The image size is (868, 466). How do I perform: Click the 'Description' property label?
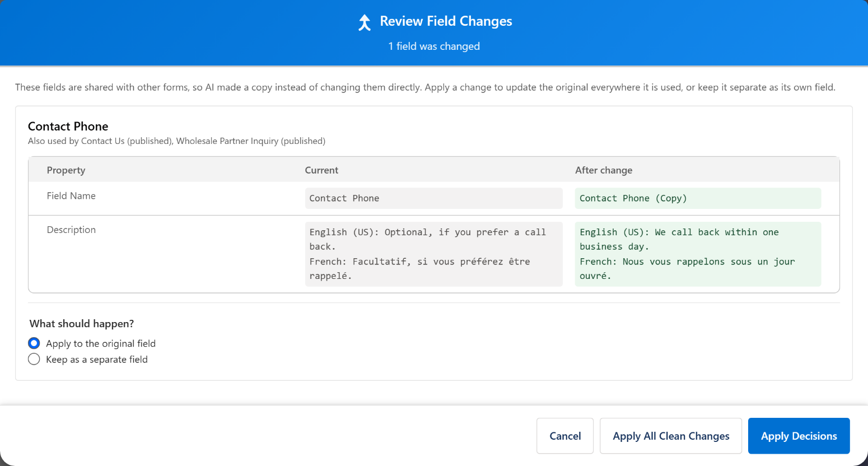71,230
